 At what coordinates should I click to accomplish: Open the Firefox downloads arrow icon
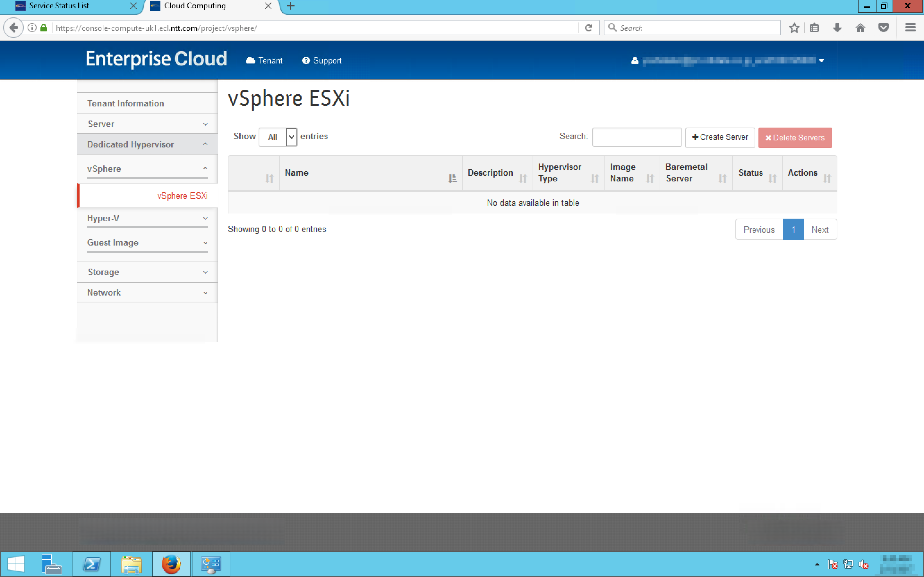pyautogui.click(x=837, y=28)
